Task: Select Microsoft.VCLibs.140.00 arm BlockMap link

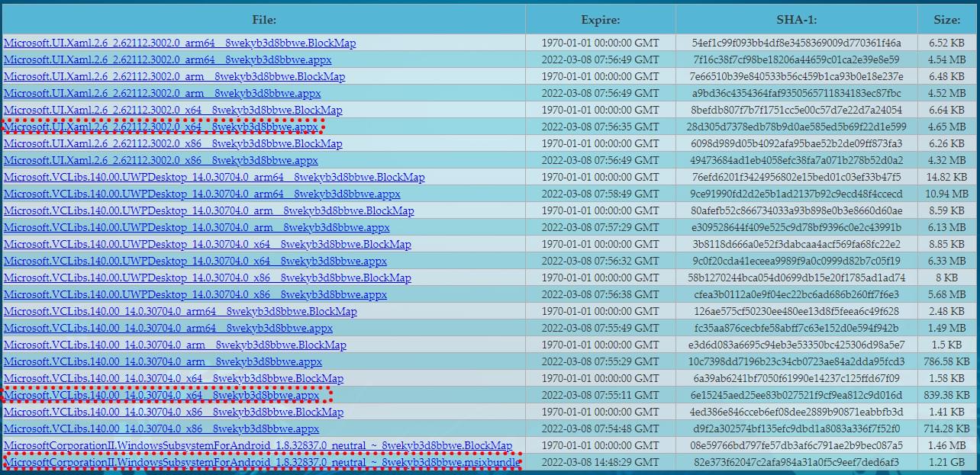Action: [175, 345]
